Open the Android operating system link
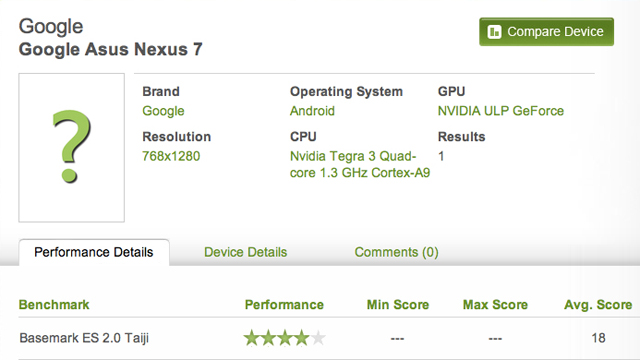The width and height of the screenshot is (640, 360). [x=312, y=111]
